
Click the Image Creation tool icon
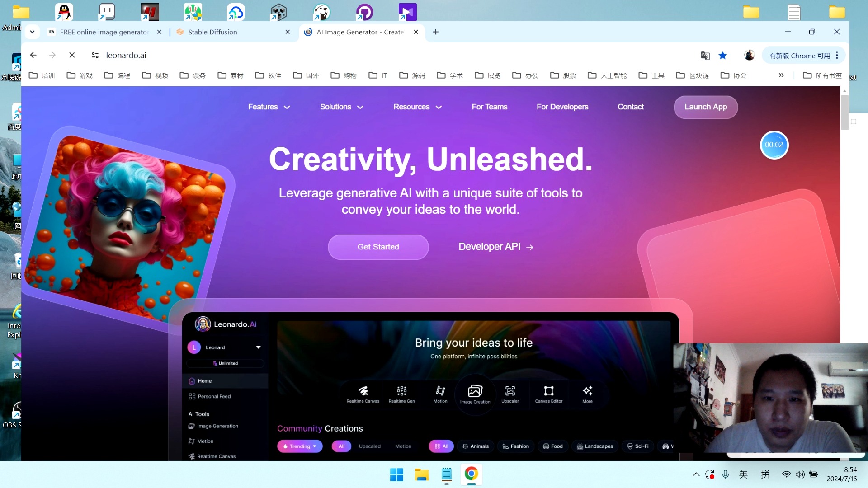tap(475, 394)
